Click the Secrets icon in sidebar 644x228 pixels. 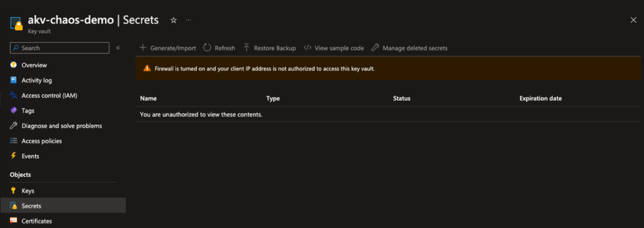click(x=14, y=206)
